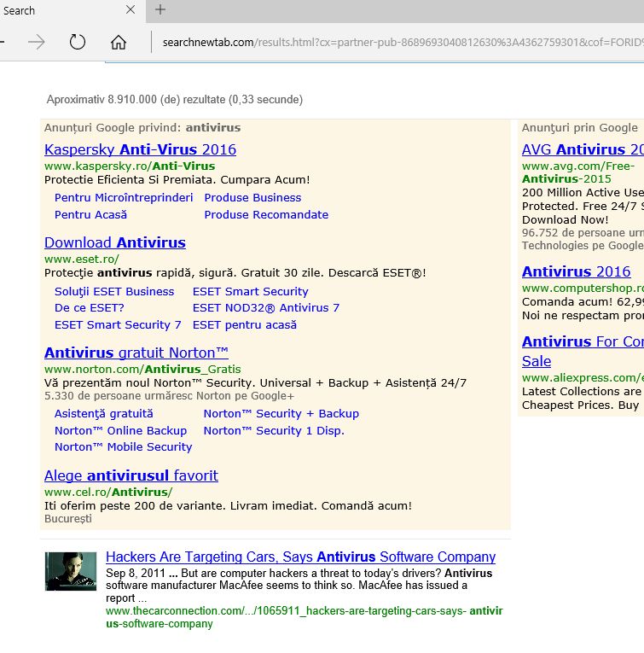Open Pentru Microîntreprinderi sitelink
The image size is (644, 653).
pos(124,197)
